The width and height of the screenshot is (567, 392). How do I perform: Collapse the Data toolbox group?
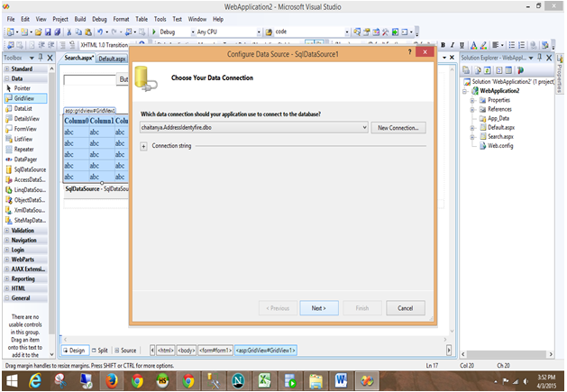(7, 78)
